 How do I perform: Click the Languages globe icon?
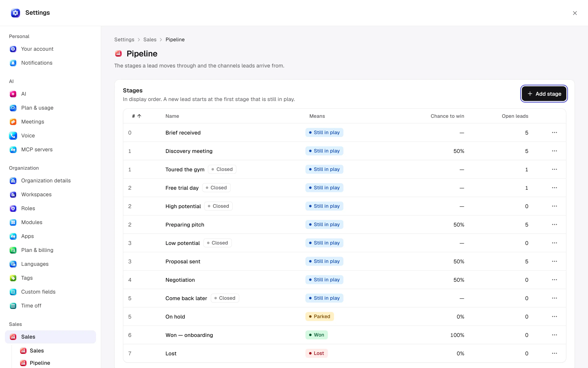click(13, 264)
